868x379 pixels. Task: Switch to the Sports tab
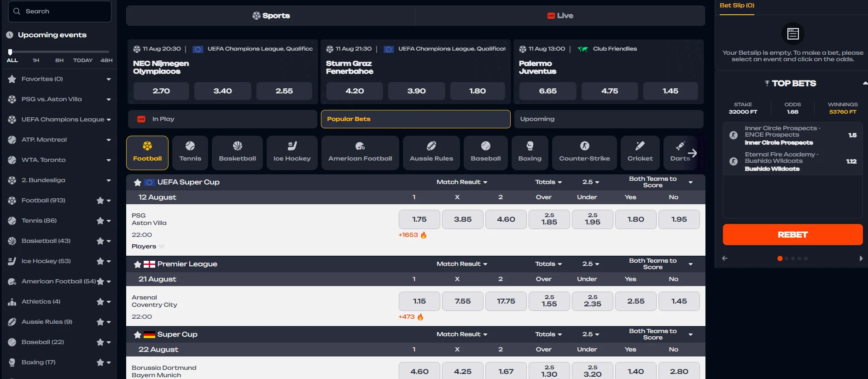[x=271, y=16]
